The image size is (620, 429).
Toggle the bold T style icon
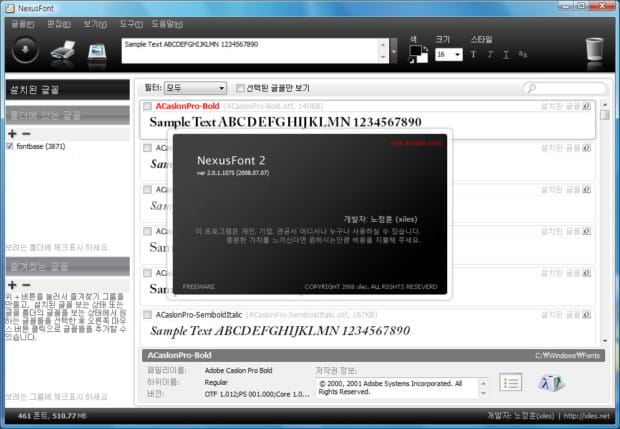(x=474, y=54)
